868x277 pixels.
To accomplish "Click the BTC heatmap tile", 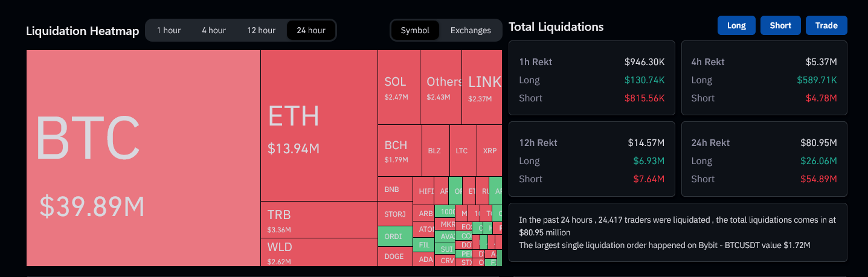I will coord(143,158).
